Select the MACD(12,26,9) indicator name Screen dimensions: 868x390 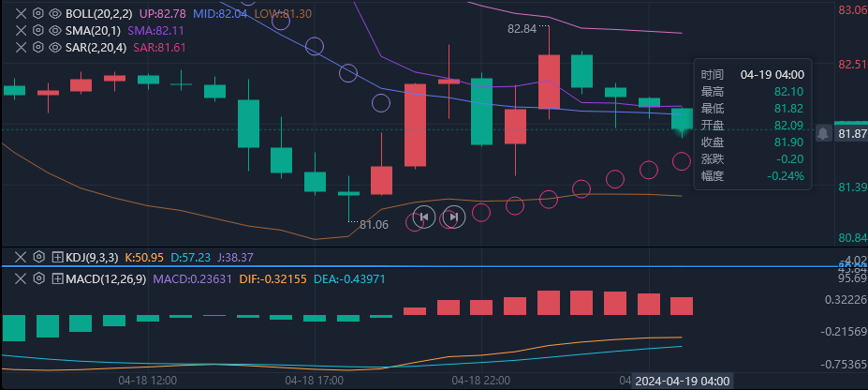tap(106, 279)
